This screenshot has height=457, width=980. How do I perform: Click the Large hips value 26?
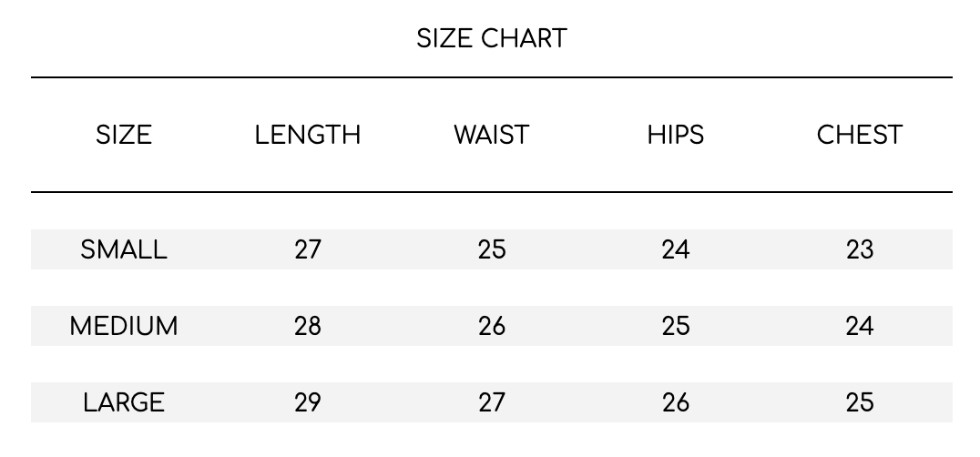(675, 402)
